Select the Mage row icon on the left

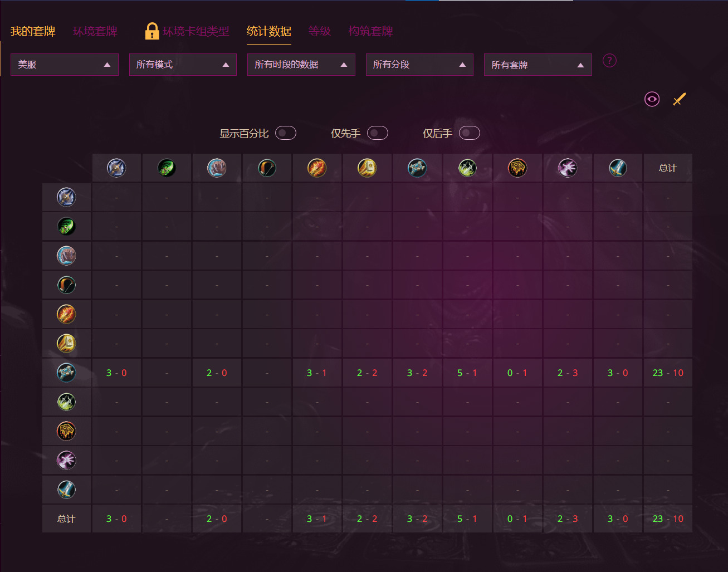pyautogui.click(x=66, y=314)
